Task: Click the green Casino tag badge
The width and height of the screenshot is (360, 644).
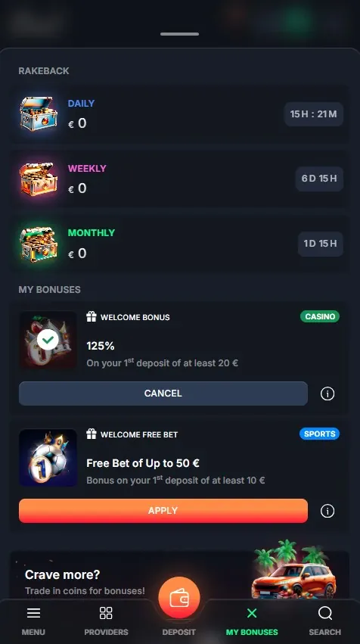Action: coord(320,316)
